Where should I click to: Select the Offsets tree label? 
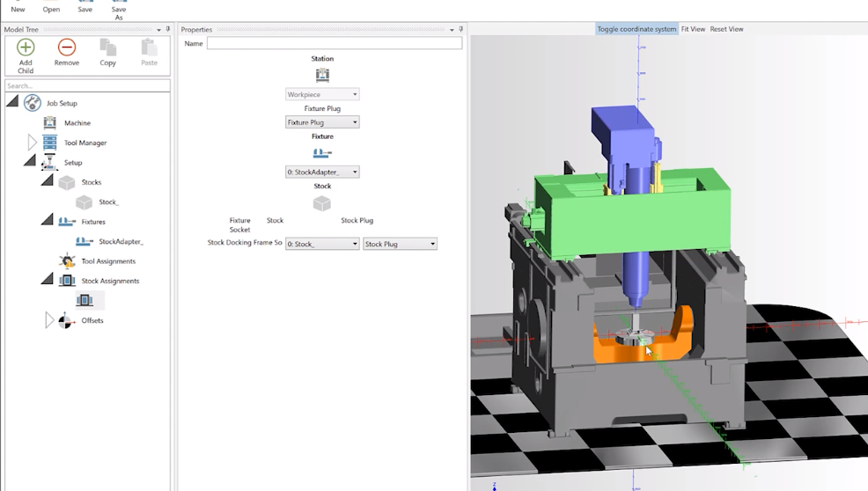tap(92, 320)
